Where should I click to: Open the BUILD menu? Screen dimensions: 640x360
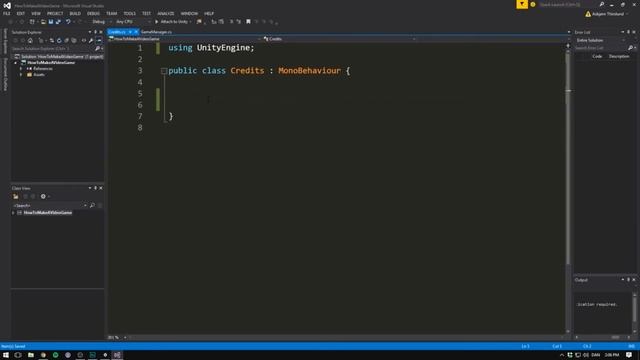(75, 13)
